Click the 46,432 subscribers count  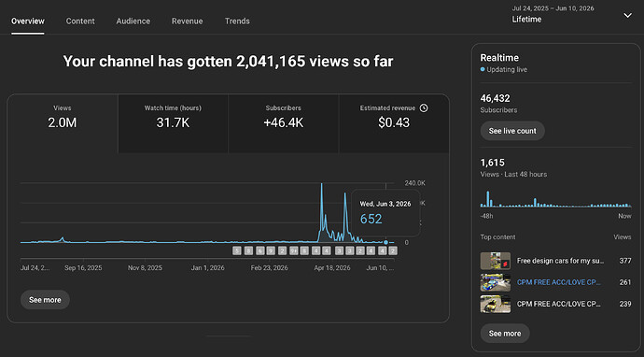tap(495, 98)
